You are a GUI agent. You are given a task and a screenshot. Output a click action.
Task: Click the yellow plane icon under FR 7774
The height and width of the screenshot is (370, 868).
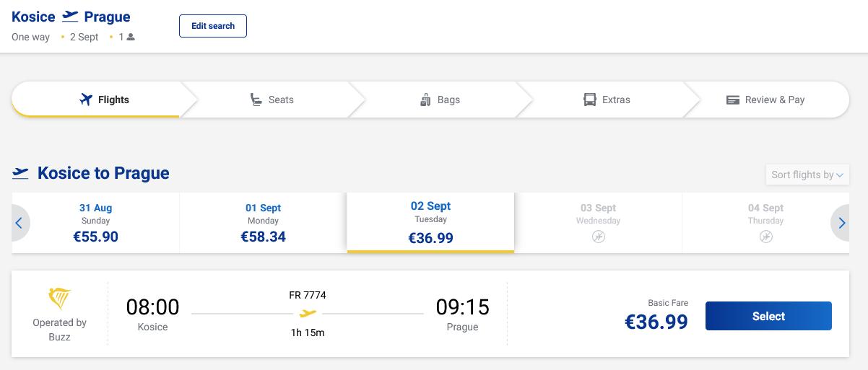308,314
